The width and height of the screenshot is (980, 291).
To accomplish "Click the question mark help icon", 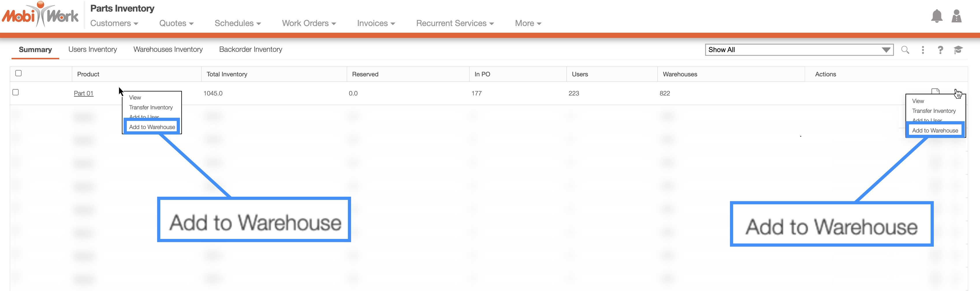I will [x=940, y=50].
